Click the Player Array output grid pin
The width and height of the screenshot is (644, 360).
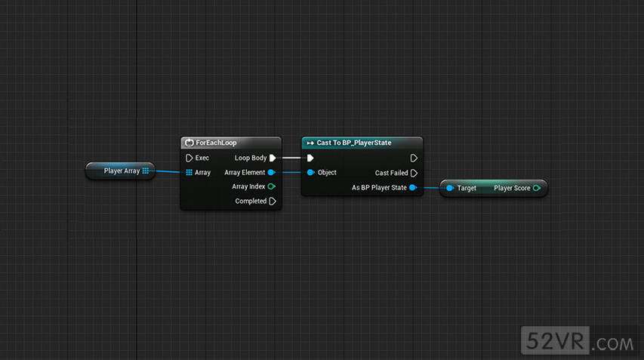pyautogui.click(x=146, y=171)
